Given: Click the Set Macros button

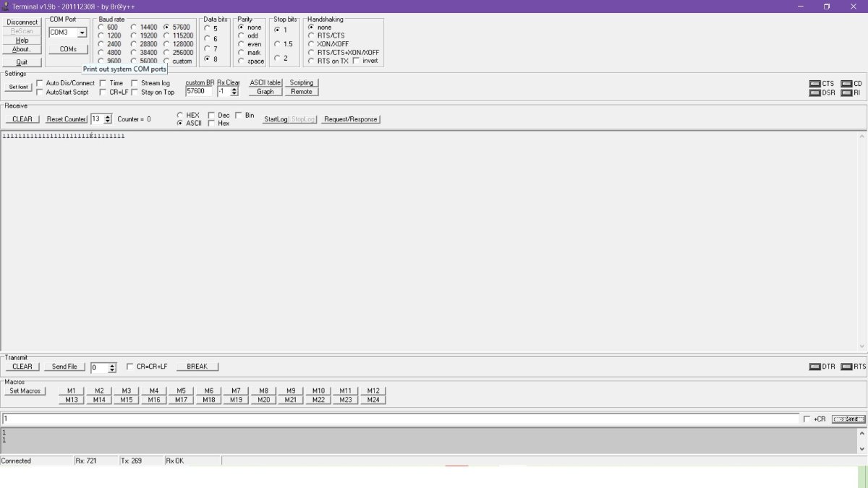Looking at the screenshot, I should pos(25,391).
